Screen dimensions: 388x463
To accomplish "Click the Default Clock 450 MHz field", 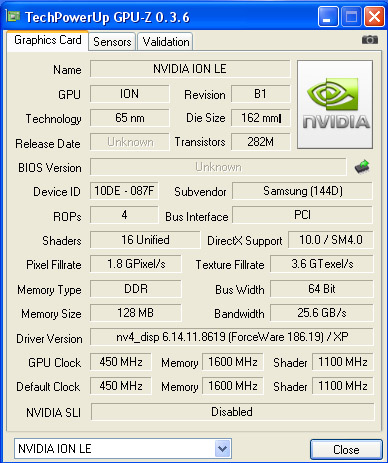I will pos(121,386).
